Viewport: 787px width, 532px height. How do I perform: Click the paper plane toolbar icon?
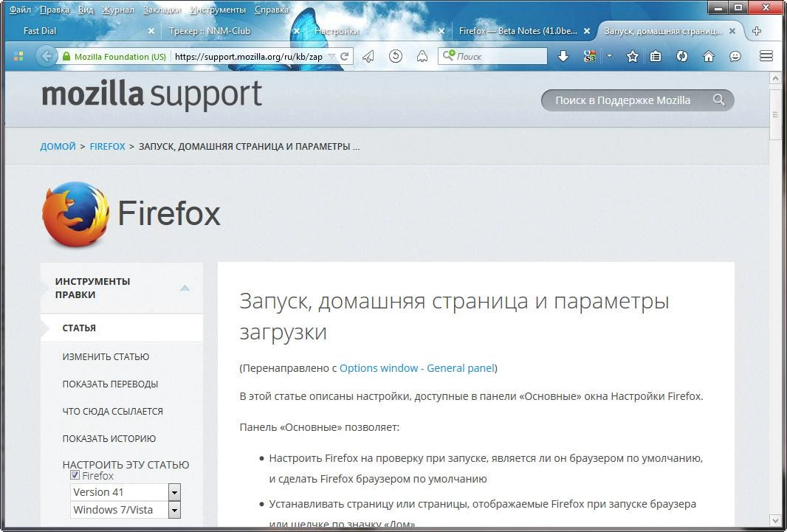[x=368, y=57]
